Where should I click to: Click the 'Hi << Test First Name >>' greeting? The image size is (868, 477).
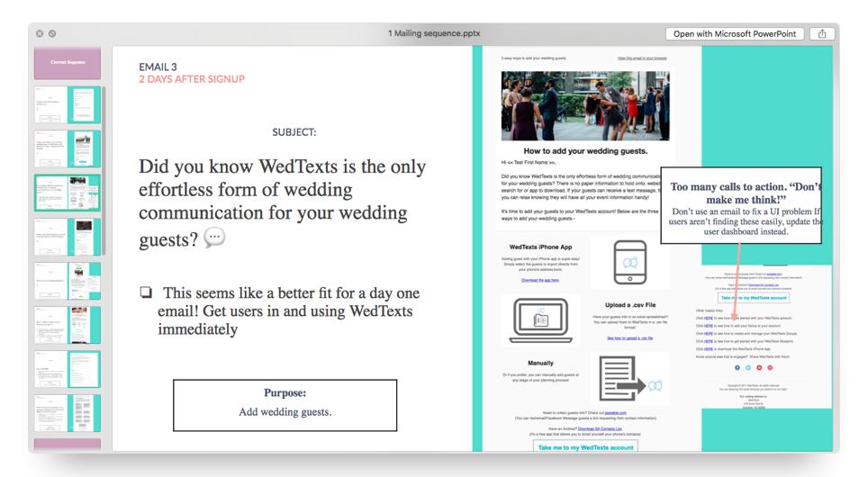(529, 163)
